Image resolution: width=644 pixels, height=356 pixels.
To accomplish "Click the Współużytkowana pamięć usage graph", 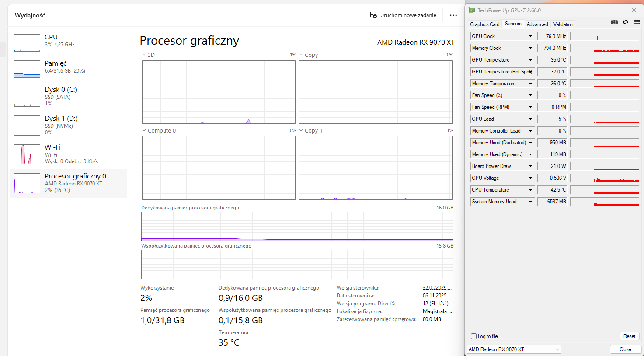I will (x=297, y=265).
